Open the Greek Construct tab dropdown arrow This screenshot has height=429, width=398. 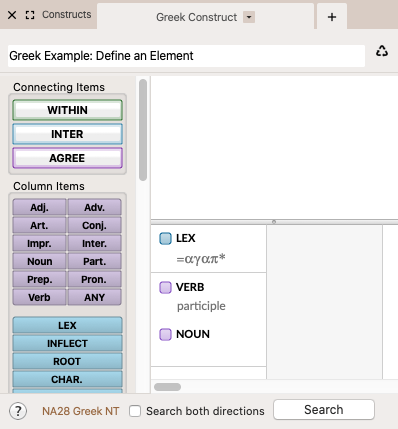click(249, 17)
